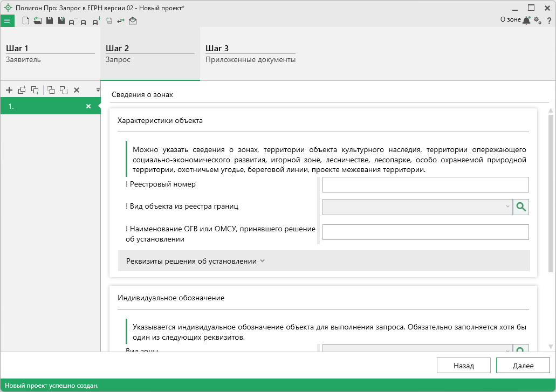Open the green hamburger main menu
The image size is (556, 392).
(x=7, y=21)
